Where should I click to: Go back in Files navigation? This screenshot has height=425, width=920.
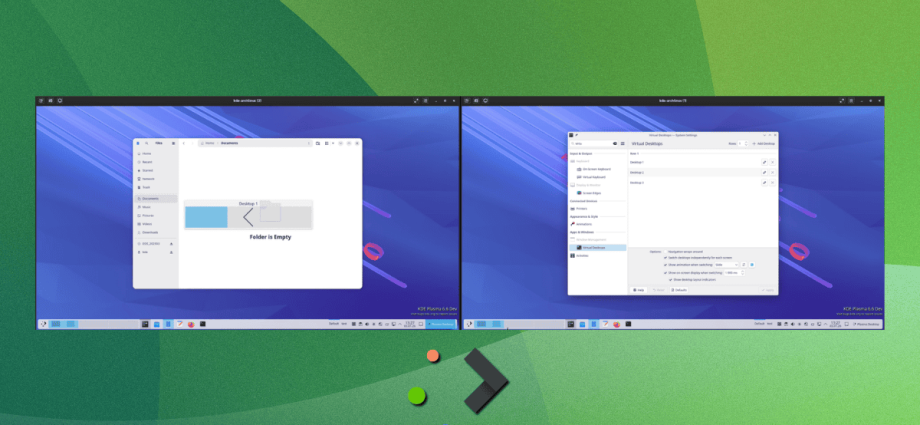click(x=184, y=143)
